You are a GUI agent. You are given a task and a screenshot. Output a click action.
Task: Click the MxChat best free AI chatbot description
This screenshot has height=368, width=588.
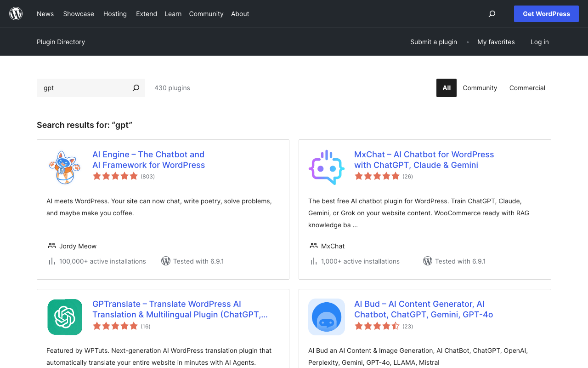tap(419, 213)
